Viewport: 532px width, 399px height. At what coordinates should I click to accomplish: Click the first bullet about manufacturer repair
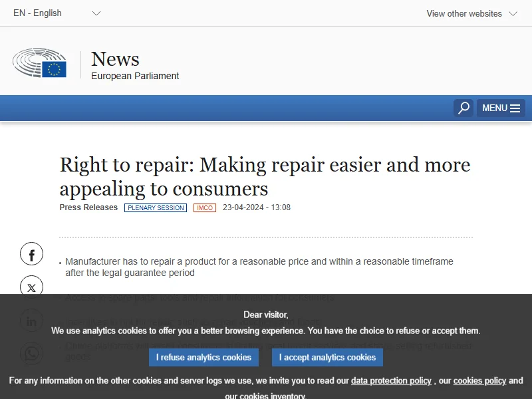point(259,267)
